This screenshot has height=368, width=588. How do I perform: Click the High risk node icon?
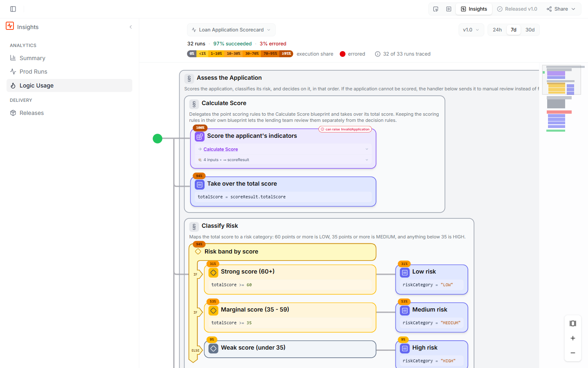tap(405, 348)
